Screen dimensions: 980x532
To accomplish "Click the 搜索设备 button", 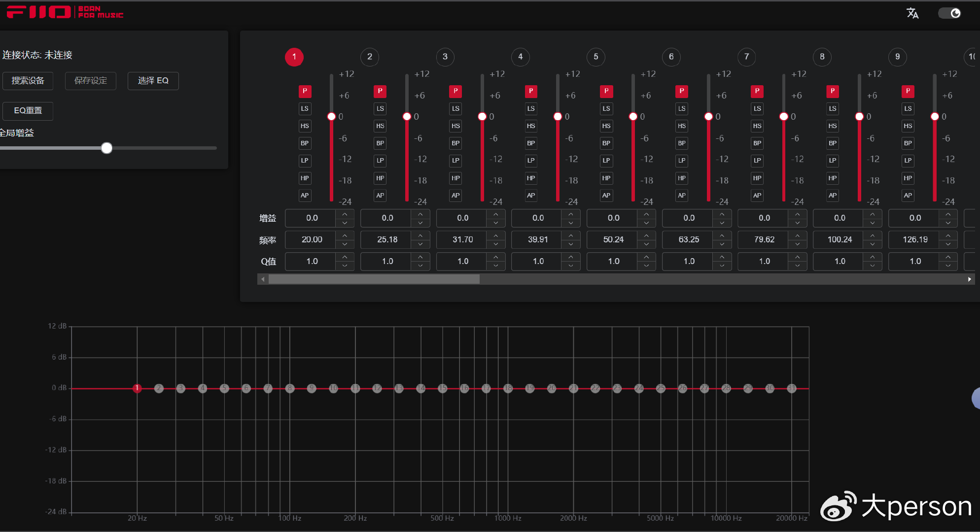I will (28, 81).
